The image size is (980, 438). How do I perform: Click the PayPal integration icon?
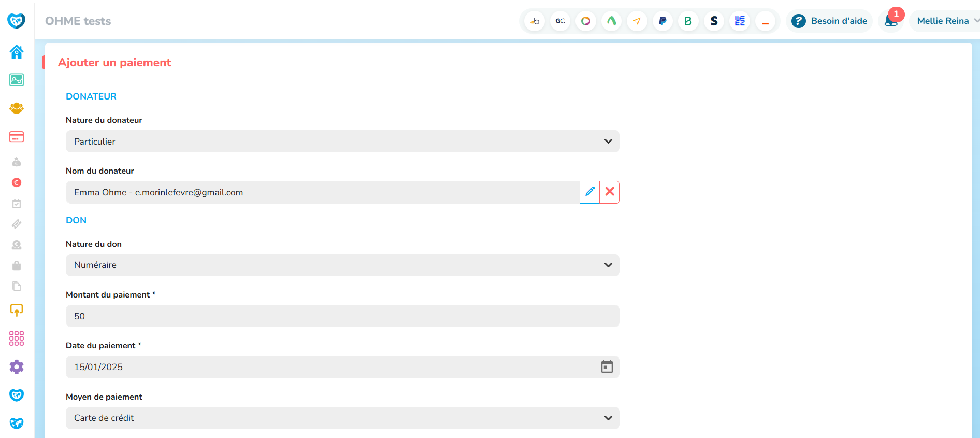pyautogui.click(x=662, y=21)
